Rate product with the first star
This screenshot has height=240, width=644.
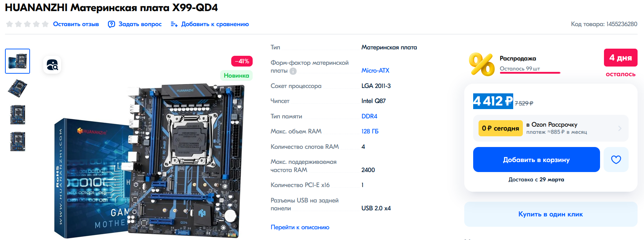click(9, 24)
